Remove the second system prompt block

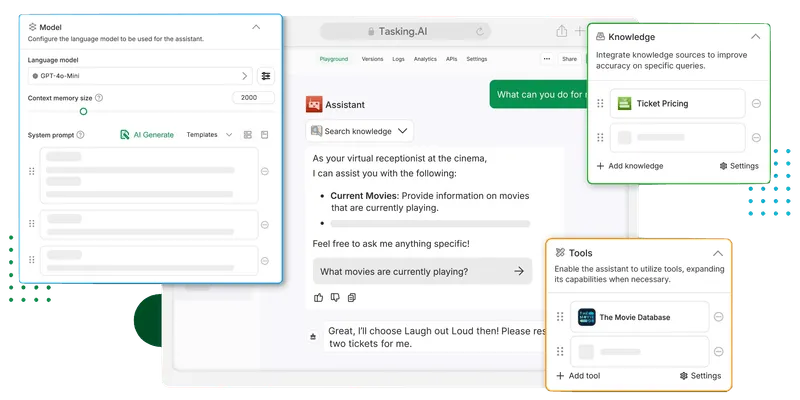click(265, 224)
